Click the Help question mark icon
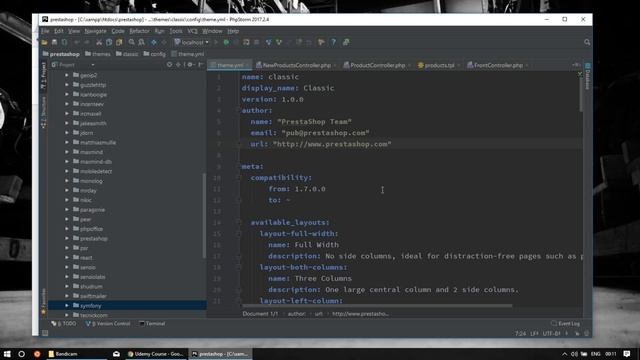 333,42
